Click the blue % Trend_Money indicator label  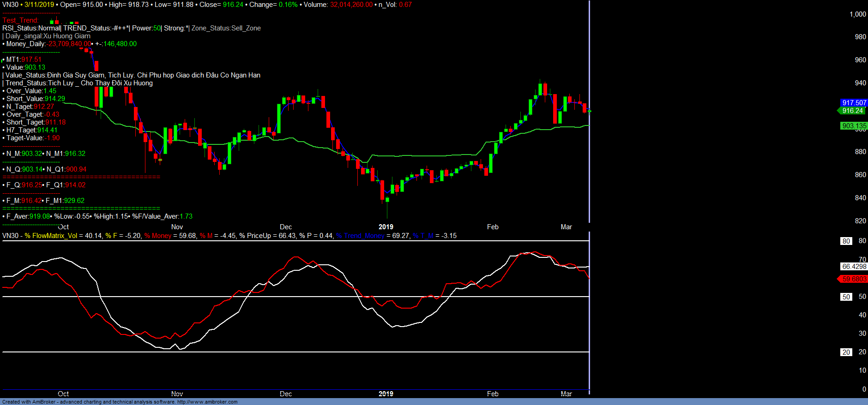tap(360, 236)
